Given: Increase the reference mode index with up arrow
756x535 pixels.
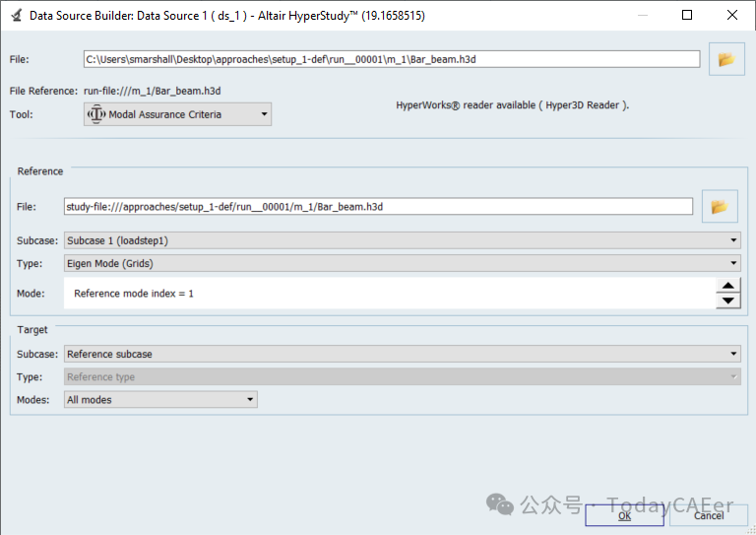Looking at the screenshot, I should click(x=728, y=286).
